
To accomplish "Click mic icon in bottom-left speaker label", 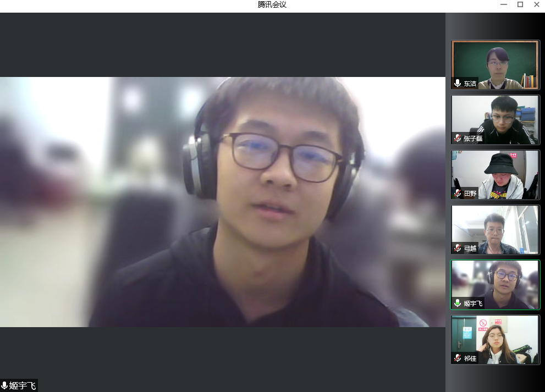I will click(x=5, y=385).
